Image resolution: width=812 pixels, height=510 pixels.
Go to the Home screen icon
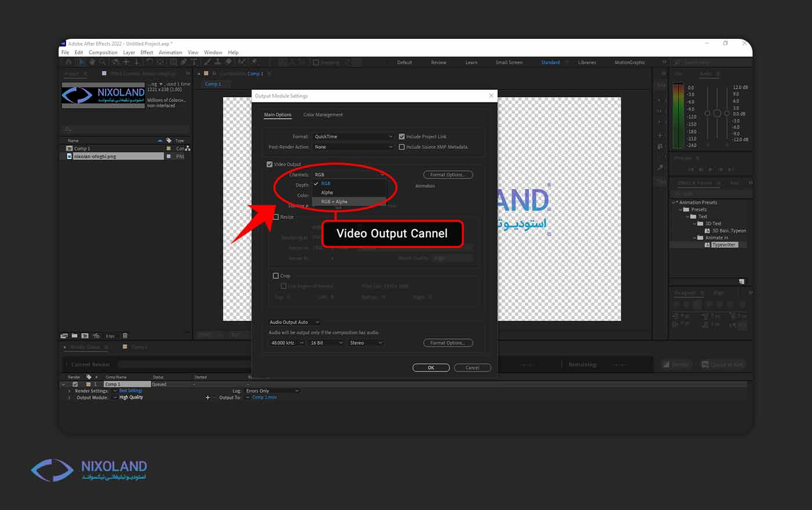pyautogui.click(x=68, y=62)
